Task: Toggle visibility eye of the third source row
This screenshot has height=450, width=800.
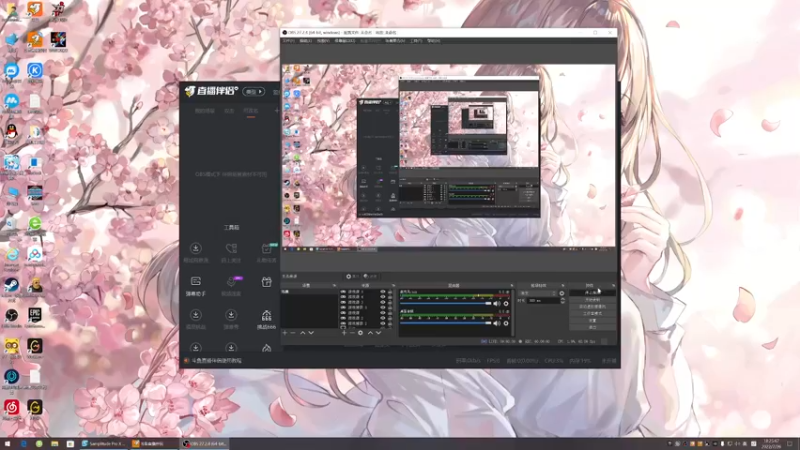Action: 383,303
